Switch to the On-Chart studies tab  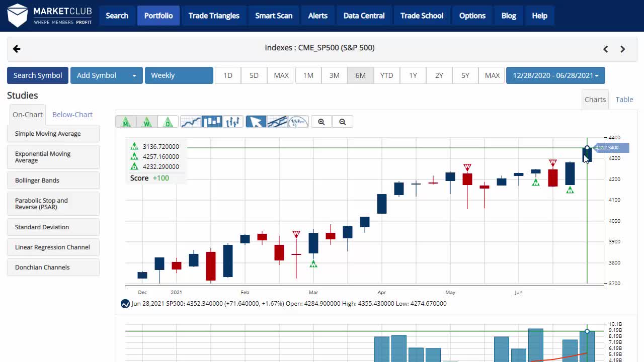coord(28,115)
